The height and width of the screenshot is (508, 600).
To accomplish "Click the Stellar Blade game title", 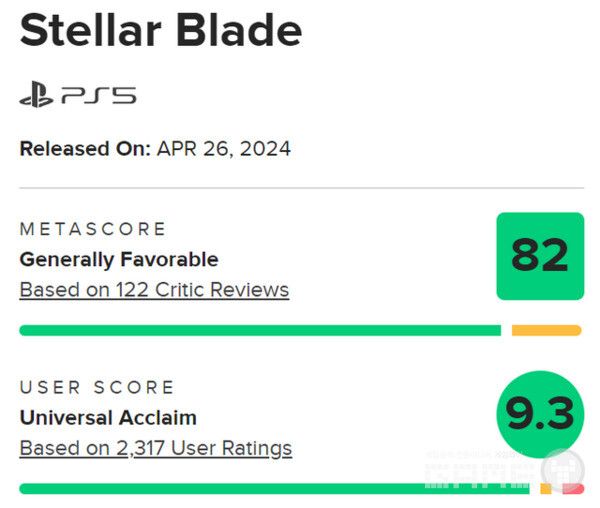I will (x=160, y=32).
